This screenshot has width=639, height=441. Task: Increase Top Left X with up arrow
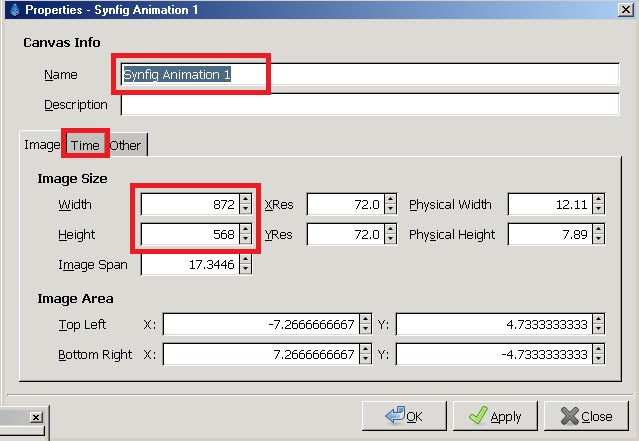pos(366,319)
